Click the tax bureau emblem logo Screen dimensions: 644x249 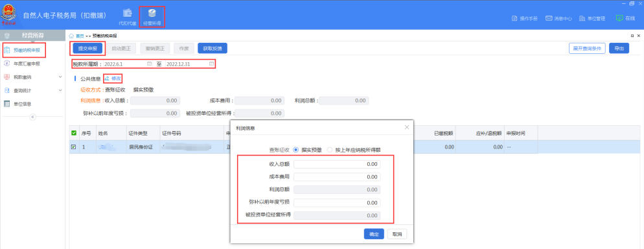tap(9, 15)
